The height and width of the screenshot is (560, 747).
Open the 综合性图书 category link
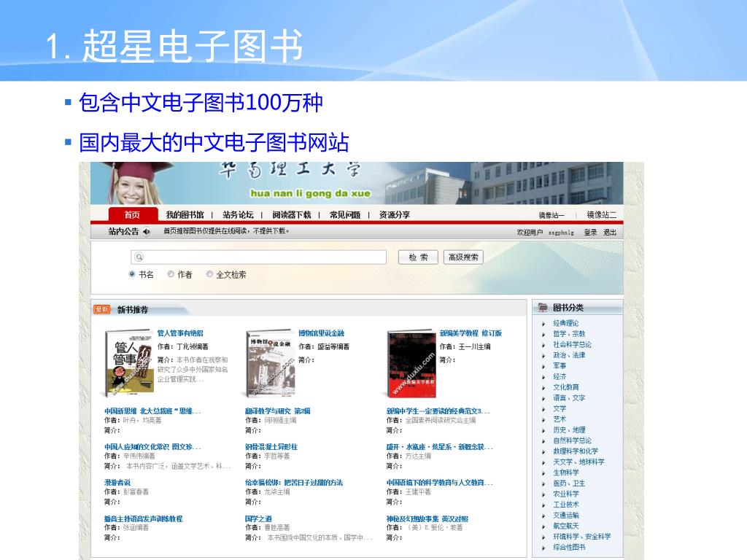point(569,547)
